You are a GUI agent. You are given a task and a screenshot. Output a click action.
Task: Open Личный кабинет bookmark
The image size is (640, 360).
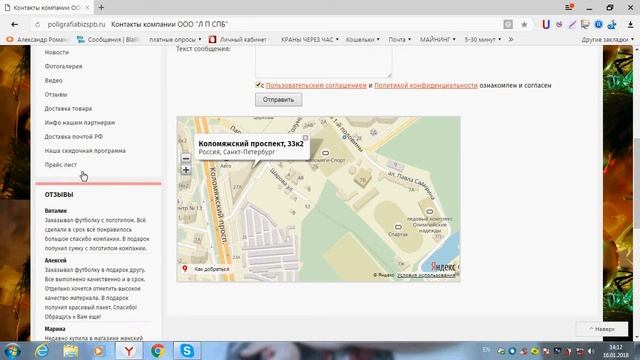point(238,40)
